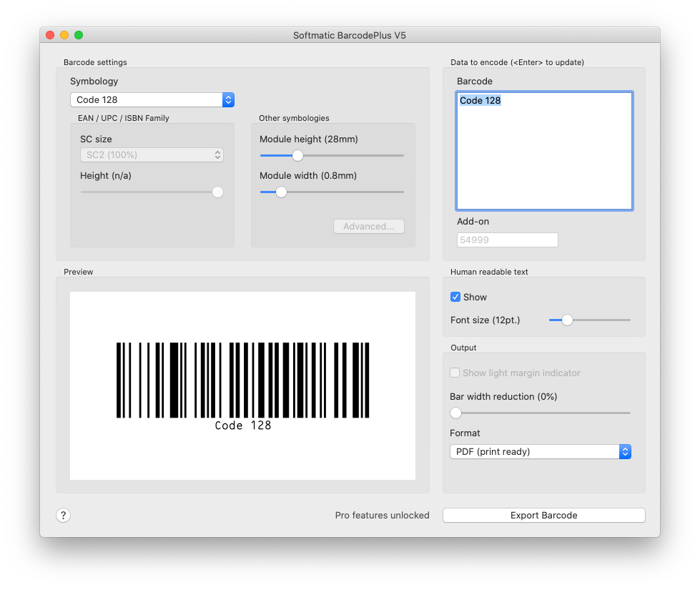
Task: Click the Bar width reduction slider knob
Action: 455,413
